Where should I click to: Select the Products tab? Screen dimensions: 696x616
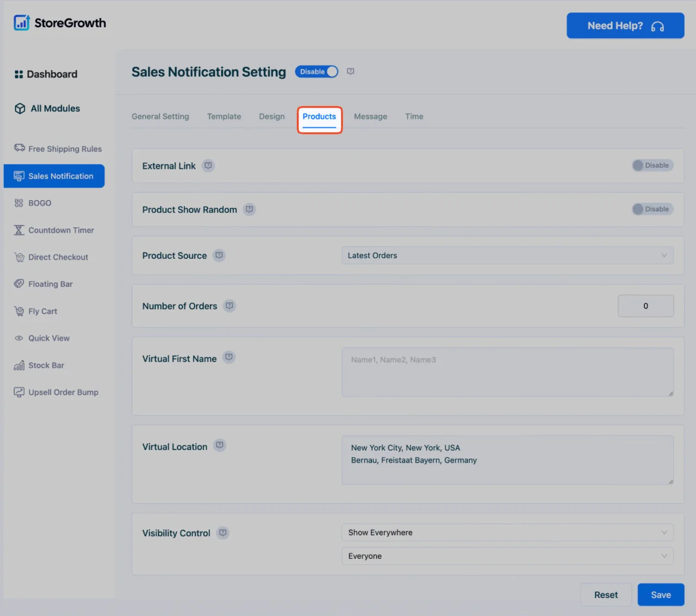pos(319,117)
